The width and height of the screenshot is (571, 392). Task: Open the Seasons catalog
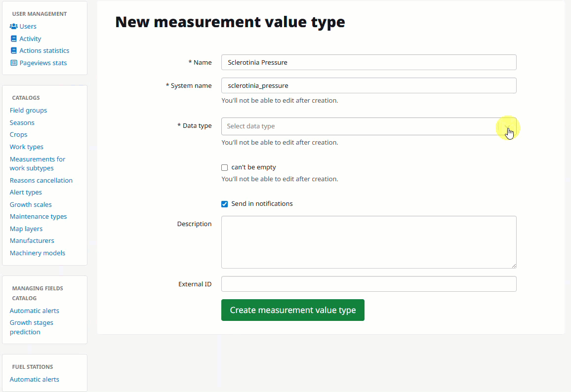click(22, 122)
